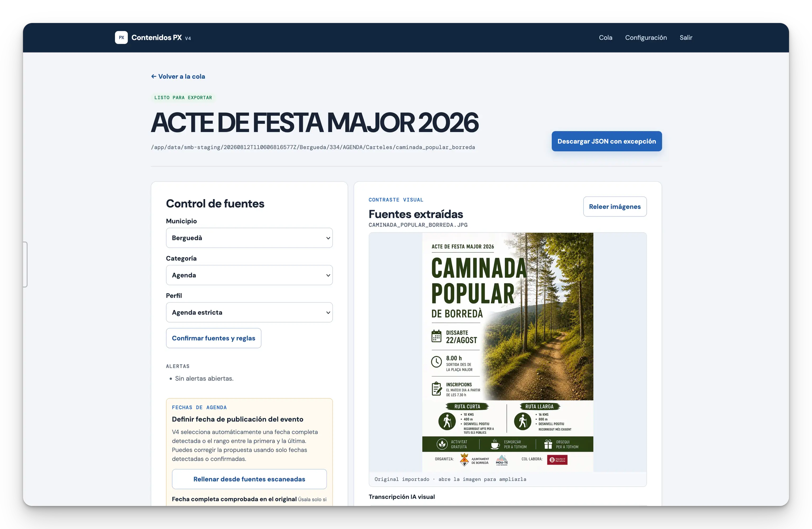Click the CONTRASTE VISUAL label
The height and width of the screenshot is (529, 812).
(x=396, y=200)
